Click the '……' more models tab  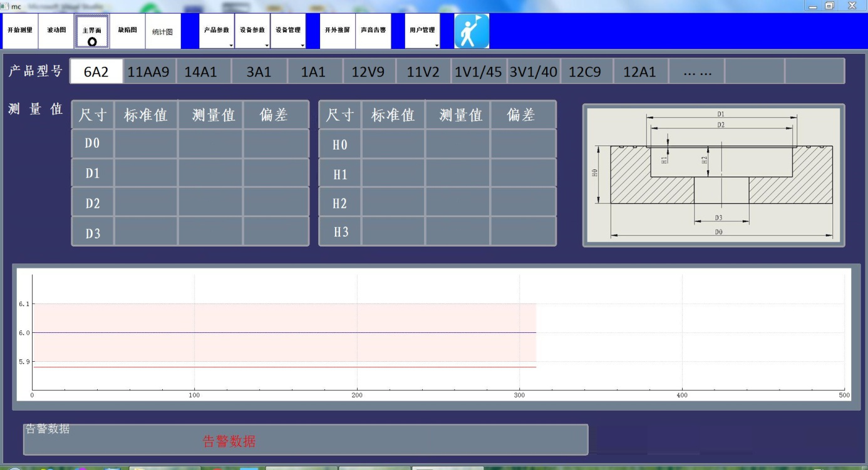697,71
